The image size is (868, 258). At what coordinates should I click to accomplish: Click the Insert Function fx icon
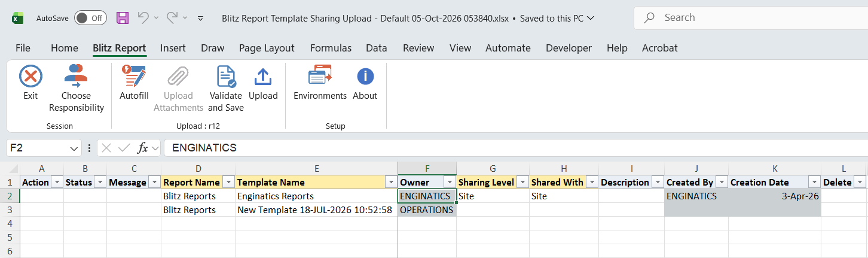point(142,147)
